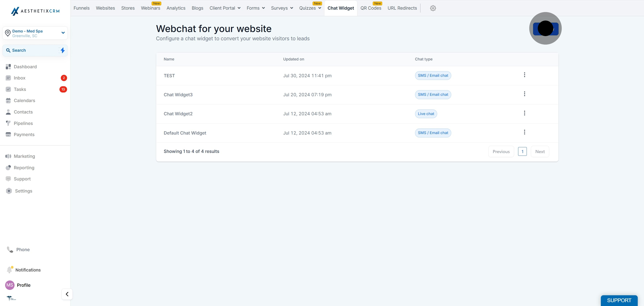This screenshot has height=306, width=644.
Task: Click the Chat type column header
Action: 424,59
